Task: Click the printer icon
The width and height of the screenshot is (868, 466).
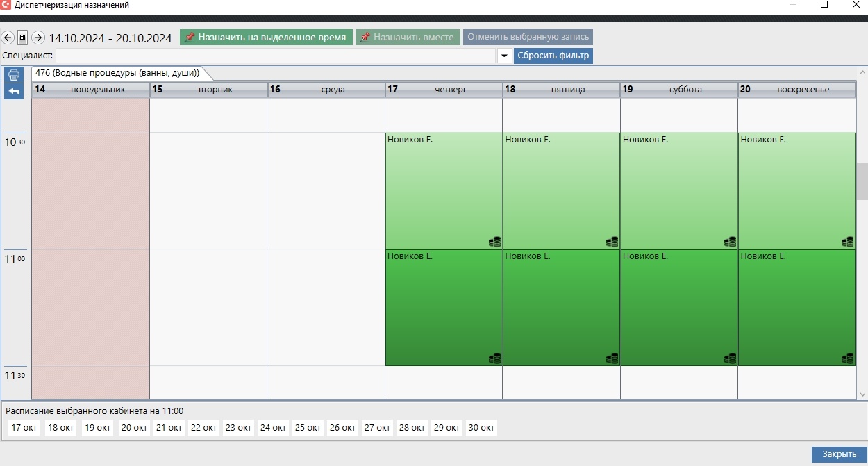Action: click(14, 75)
